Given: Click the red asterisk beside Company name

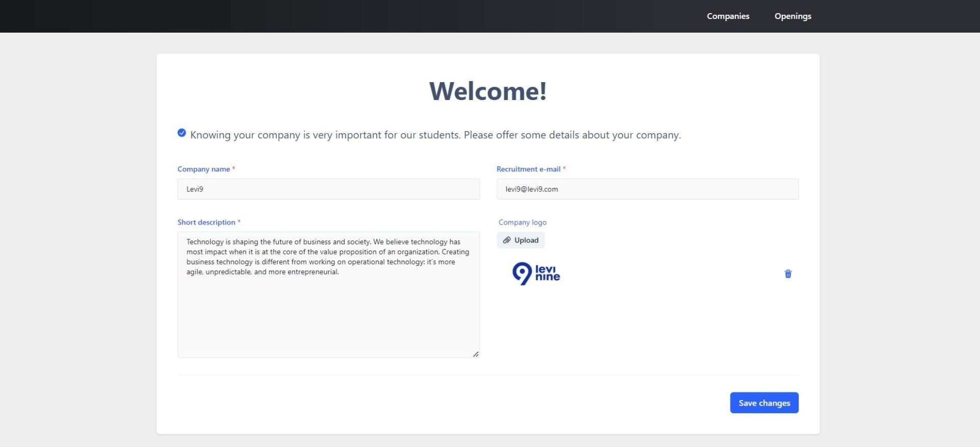Looking at the screenshot, I should [x=234, y=168].
